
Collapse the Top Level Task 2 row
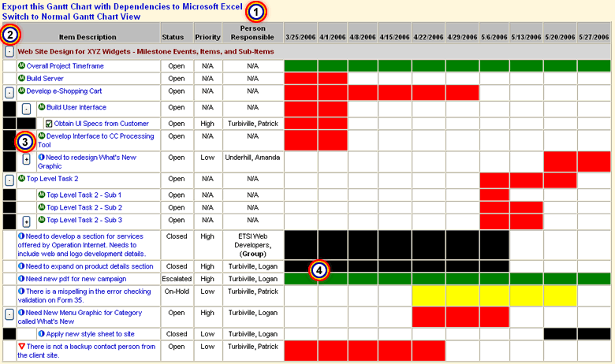tap(9, 180)
